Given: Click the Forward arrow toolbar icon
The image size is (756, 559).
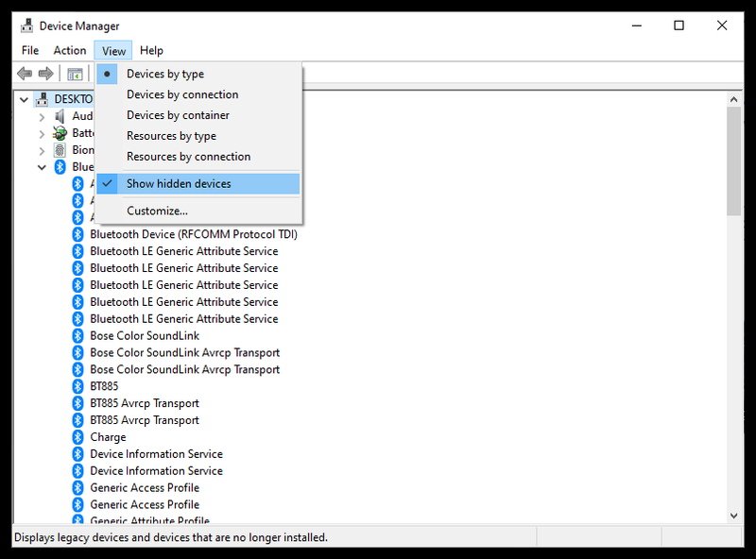Looking at the screenshot, I should point(45,74).
